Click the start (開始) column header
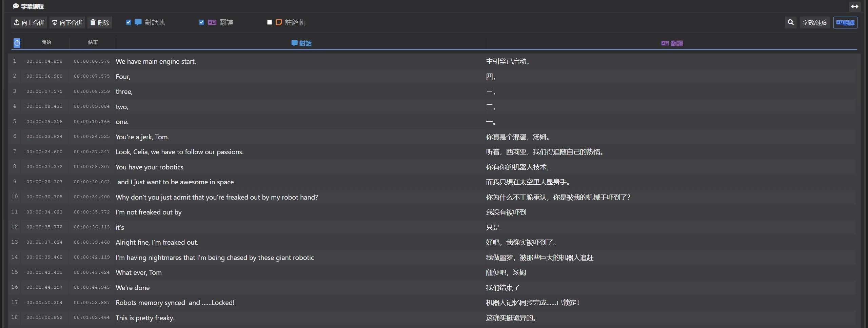Image resolution: width=868 pixels, height=328 pixels. [46, 42]
